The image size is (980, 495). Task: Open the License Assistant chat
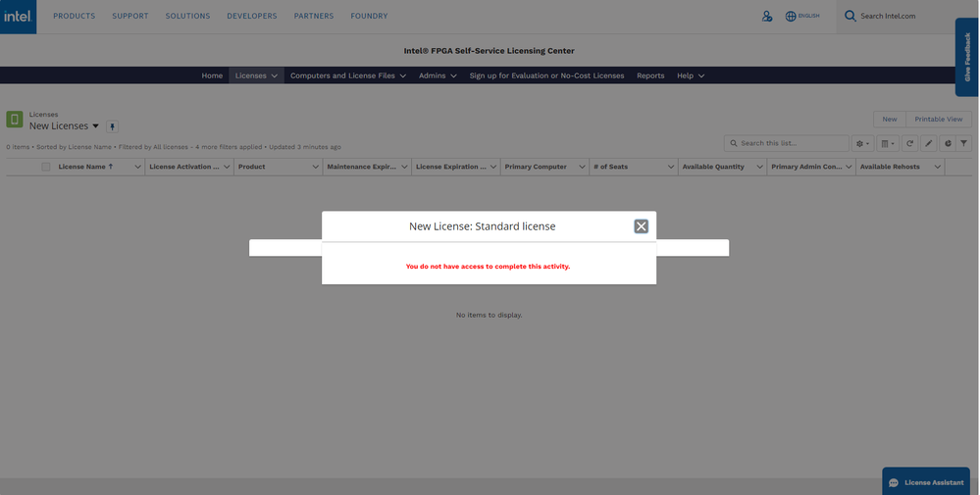pyautogui.click(x=926, y=482)
